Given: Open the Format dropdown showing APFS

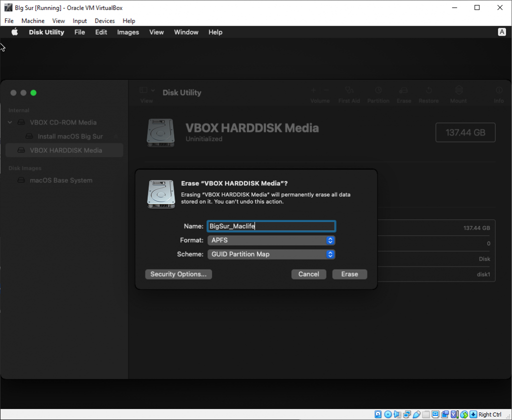Looking at the screenshot, I should point(271,240).
